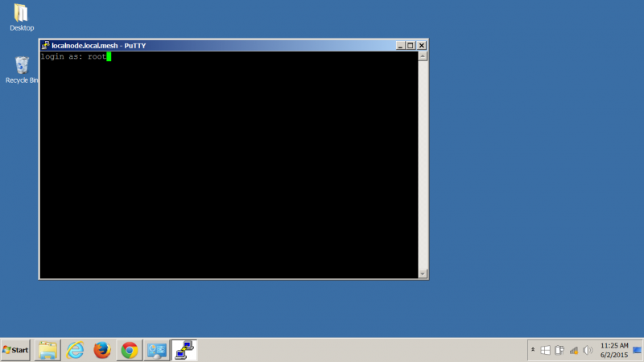Open the network signal tray icon
The width and height of the screenshot is (644, 362).
[574, 350]
